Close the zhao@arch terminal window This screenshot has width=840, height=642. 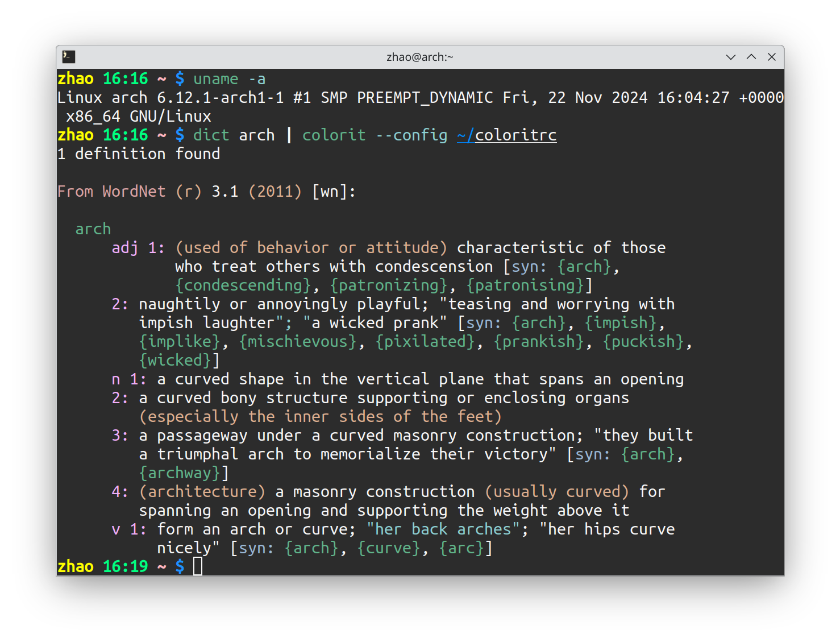[x=772, y=57]
